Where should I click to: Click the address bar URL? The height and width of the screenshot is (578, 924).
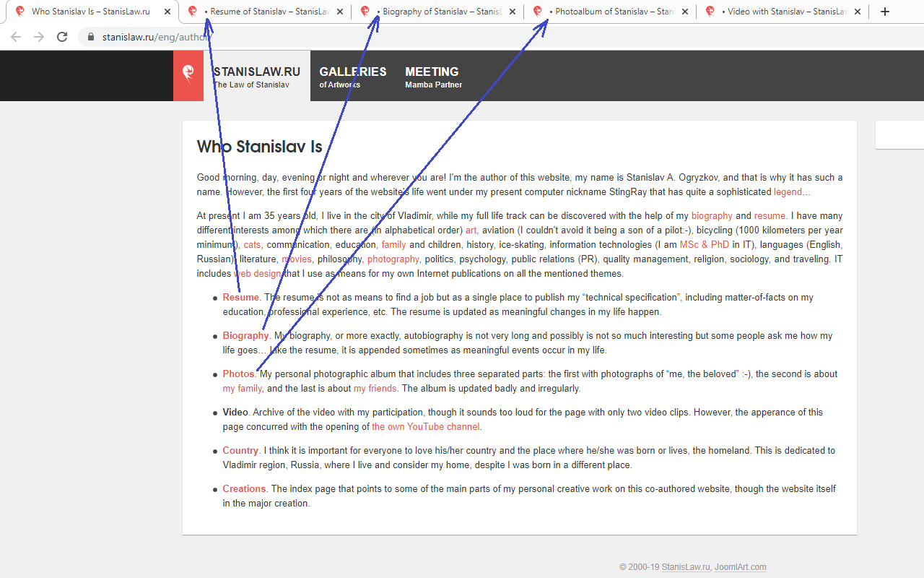pyautogui.click(x=157, y=37)
